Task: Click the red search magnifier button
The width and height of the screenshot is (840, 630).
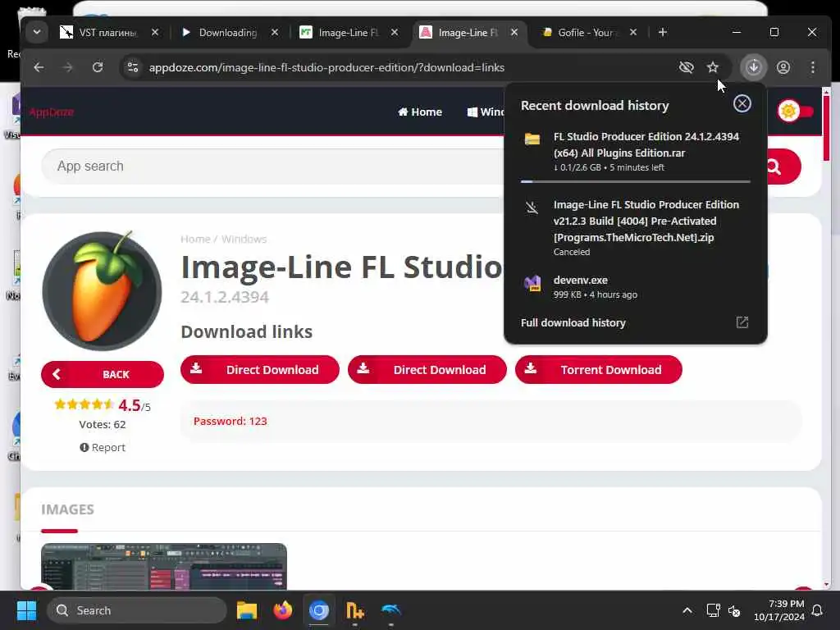Action: pyautogui.click(x=783, y=167)
